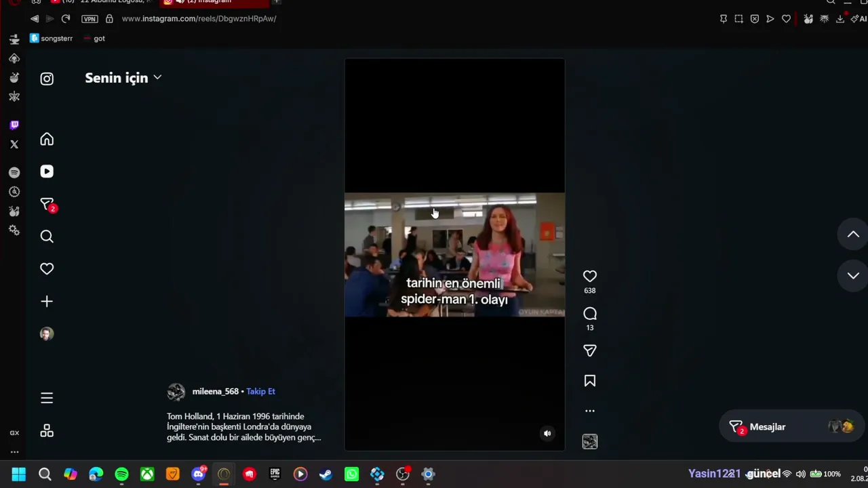
Task: Go to the previous reel with up chevron
Action: point(853,235)
